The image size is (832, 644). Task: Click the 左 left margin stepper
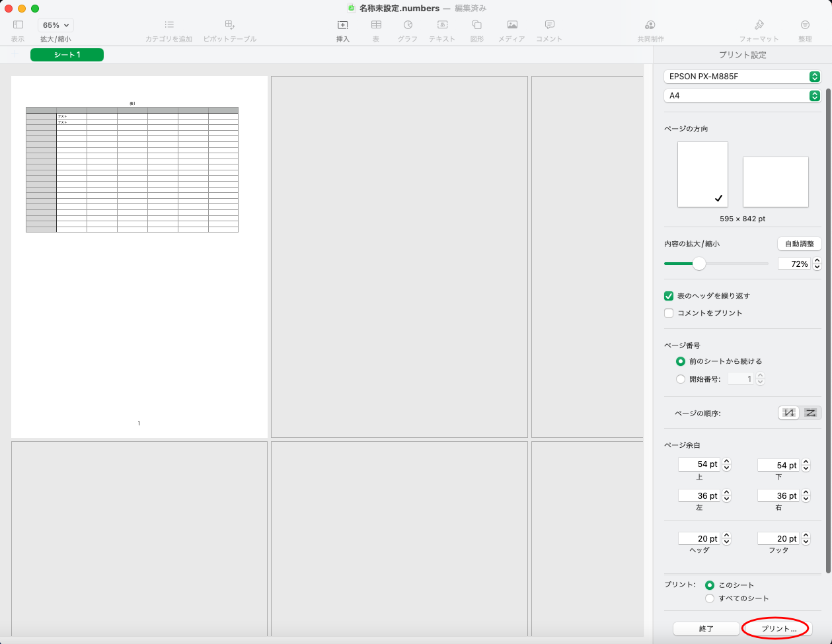point(726,495)
